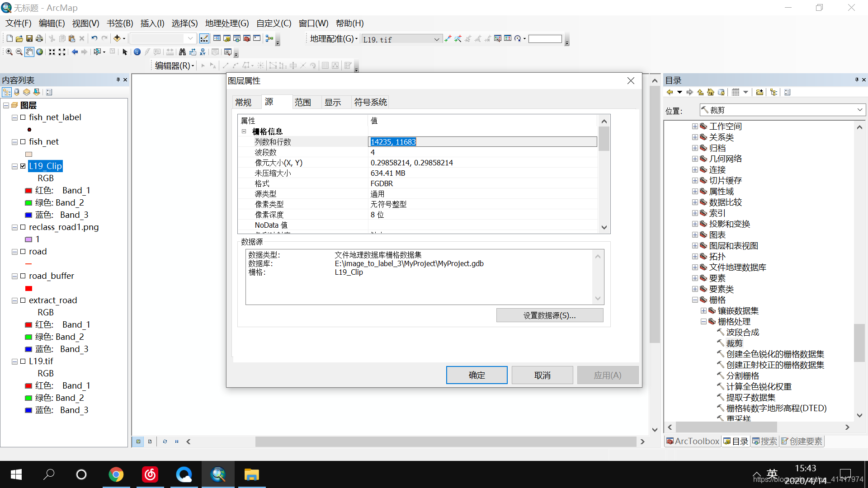Toggle the L19_Clip layer visibility checkbox
This screenshot has width=868, height=488.
coord(23,166)
